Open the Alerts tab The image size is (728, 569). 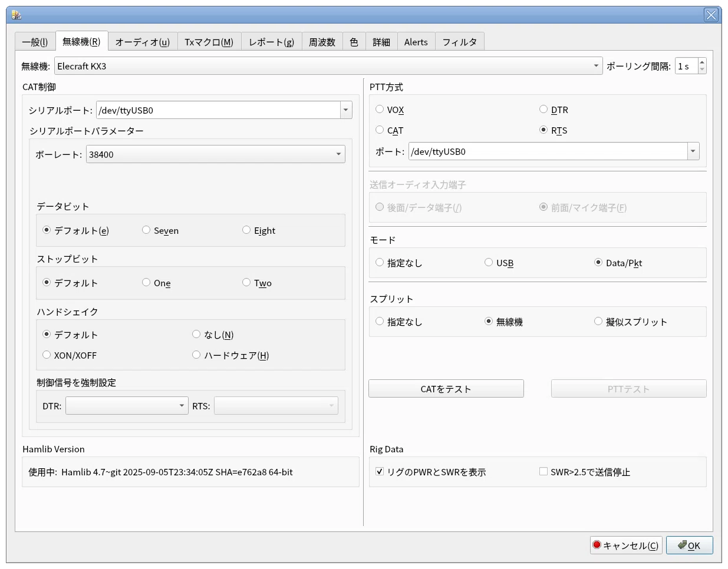tap(416, 42)
